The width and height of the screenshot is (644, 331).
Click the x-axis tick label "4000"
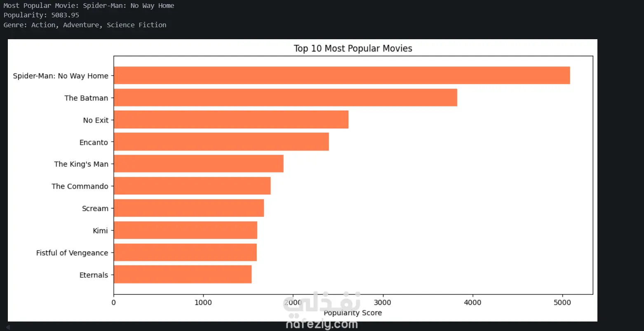472,303
